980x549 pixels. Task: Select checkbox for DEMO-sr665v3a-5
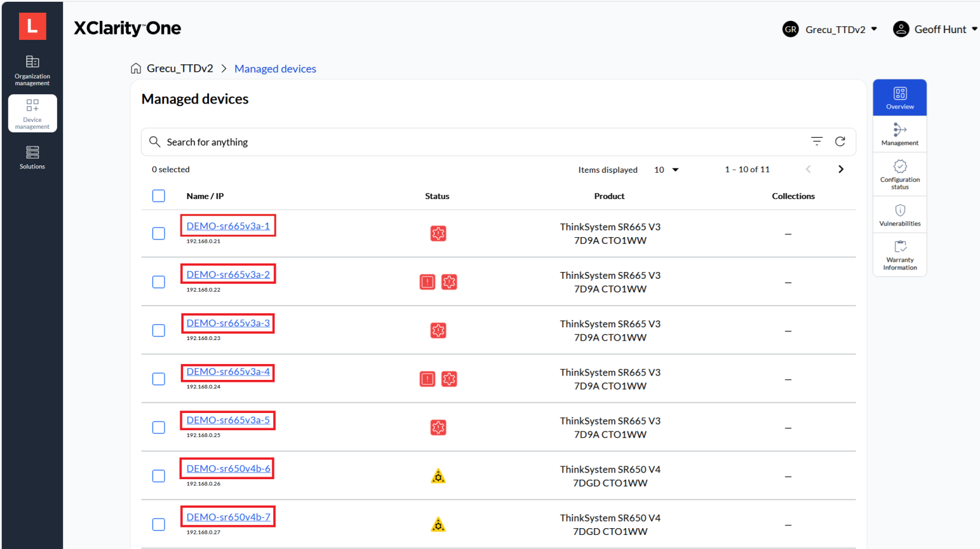tap(159, 427)
